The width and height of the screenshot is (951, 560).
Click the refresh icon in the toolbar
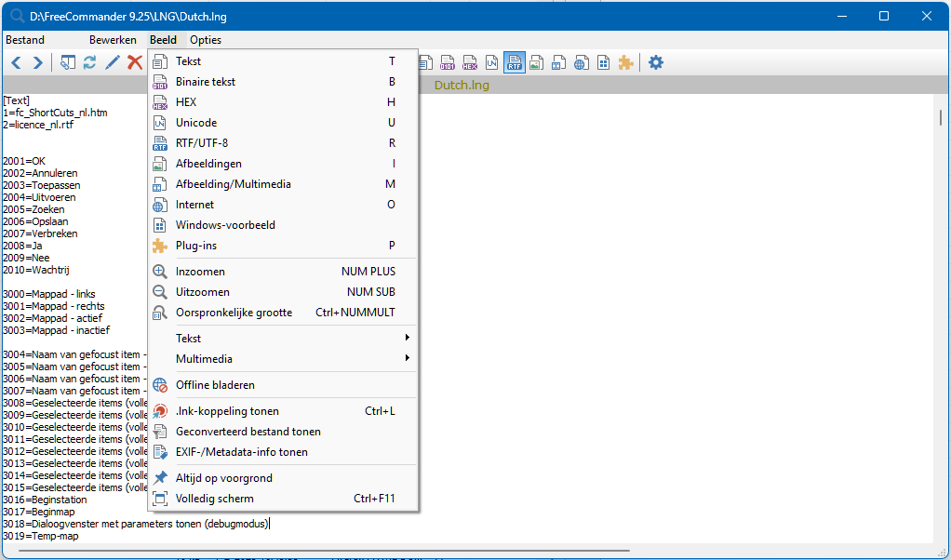[x=90, y=62]
